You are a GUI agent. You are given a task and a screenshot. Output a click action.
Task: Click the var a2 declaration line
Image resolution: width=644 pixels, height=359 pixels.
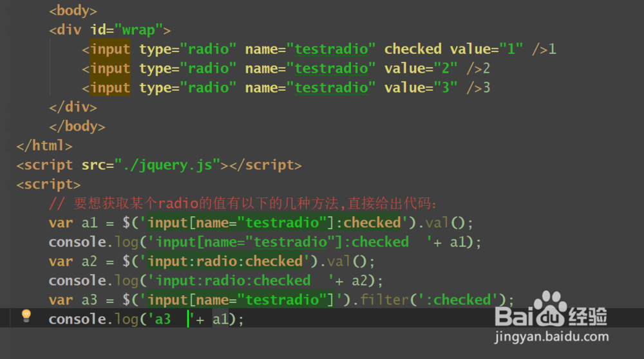pyautogui.click(x=212, y=261)
